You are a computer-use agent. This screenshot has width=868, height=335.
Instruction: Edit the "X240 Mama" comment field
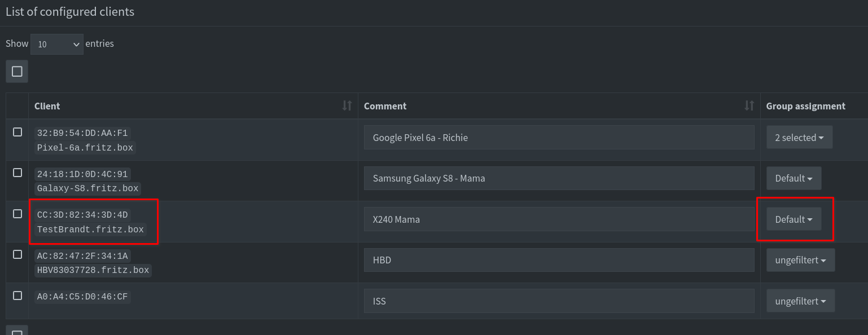click(559, 219)
